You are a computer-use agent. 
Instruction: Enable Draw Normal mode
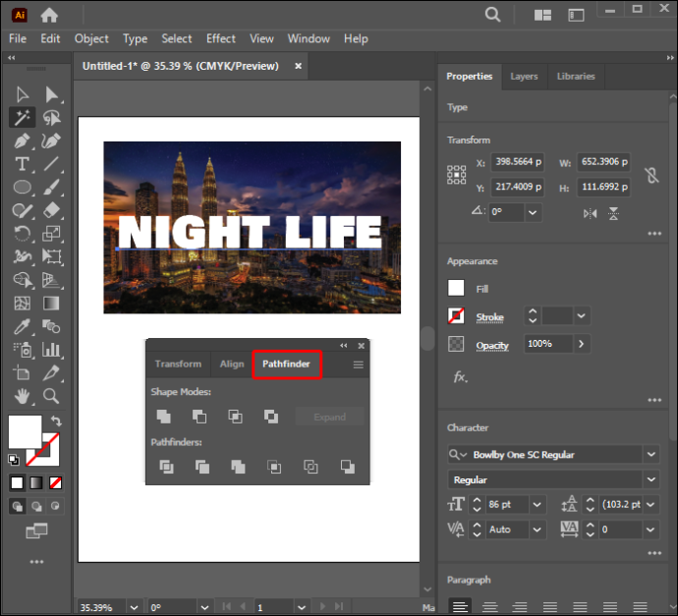[18, 506]
